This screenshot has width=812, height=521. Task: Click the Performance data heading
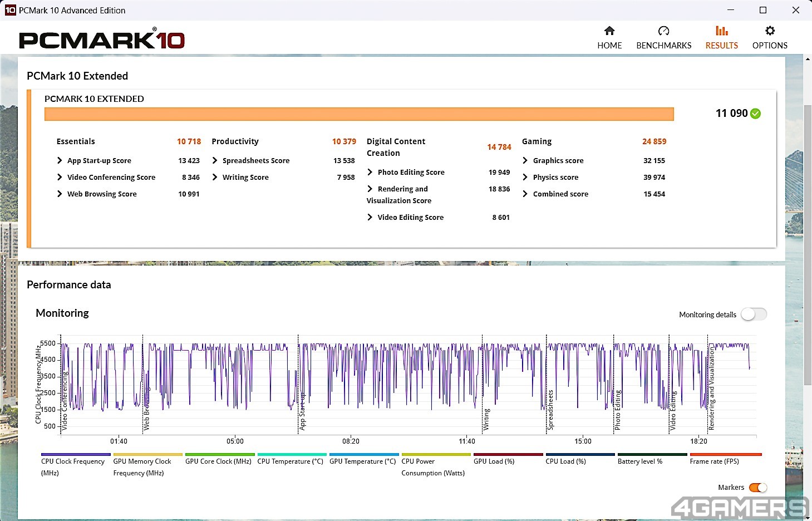69,284
